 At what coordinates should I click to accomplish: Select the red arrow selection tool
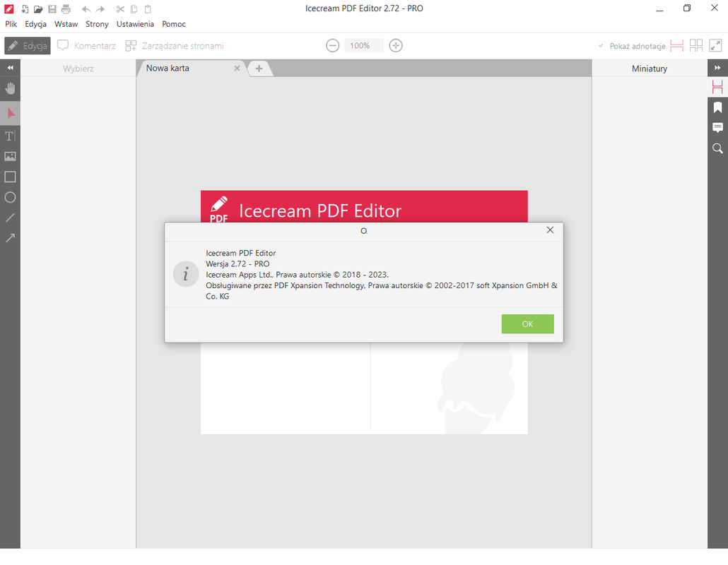pos(10,113)
